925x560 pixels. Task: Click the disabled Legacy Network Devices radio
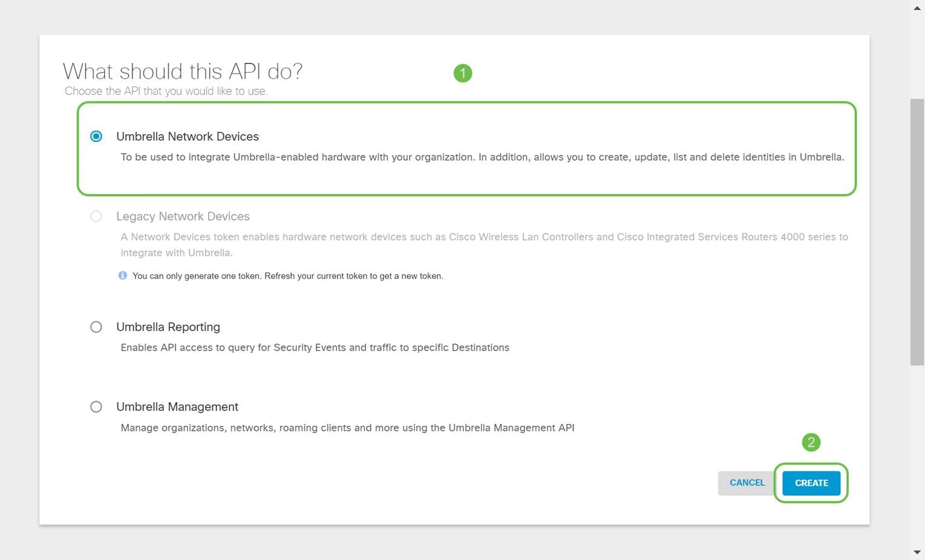coord(96,217)
